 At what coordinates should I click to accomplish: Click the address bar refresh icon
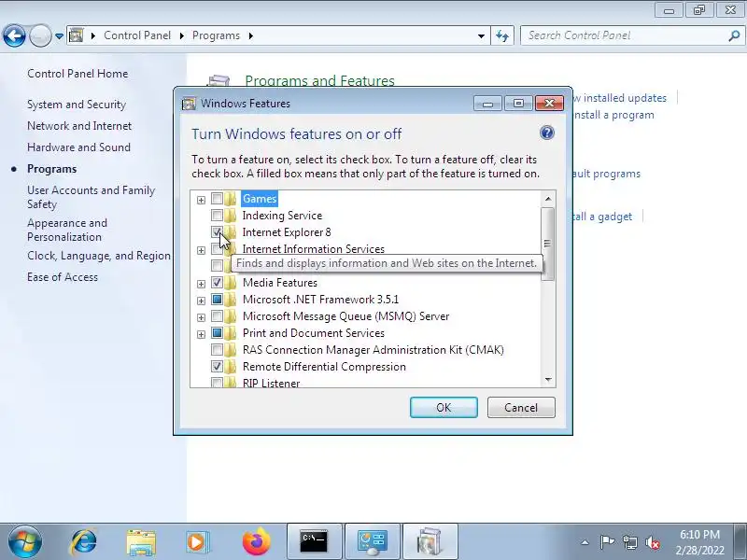click(502, 35)
